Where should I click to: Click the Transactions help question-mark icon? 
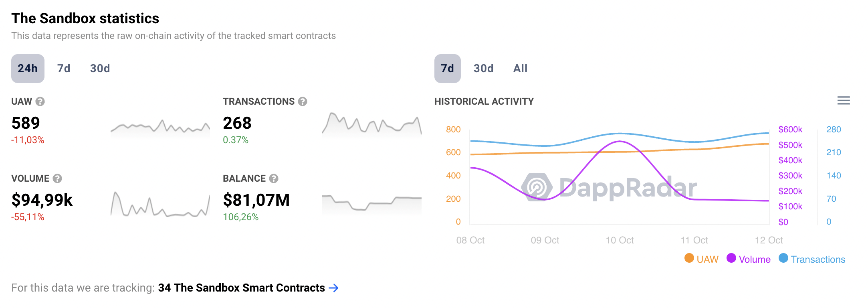click(x=303, y=101)
